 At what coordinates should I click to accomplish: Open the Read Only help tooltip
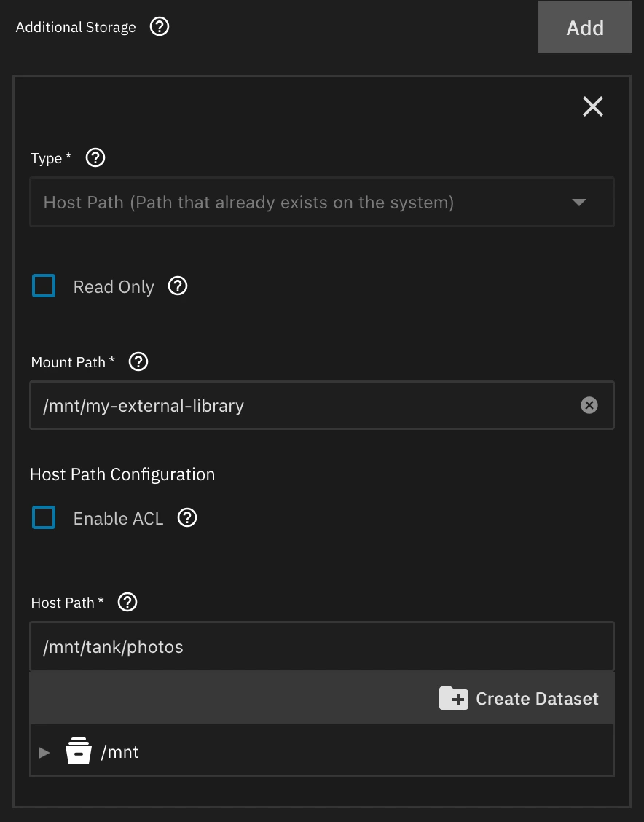[x=177, y=286]
